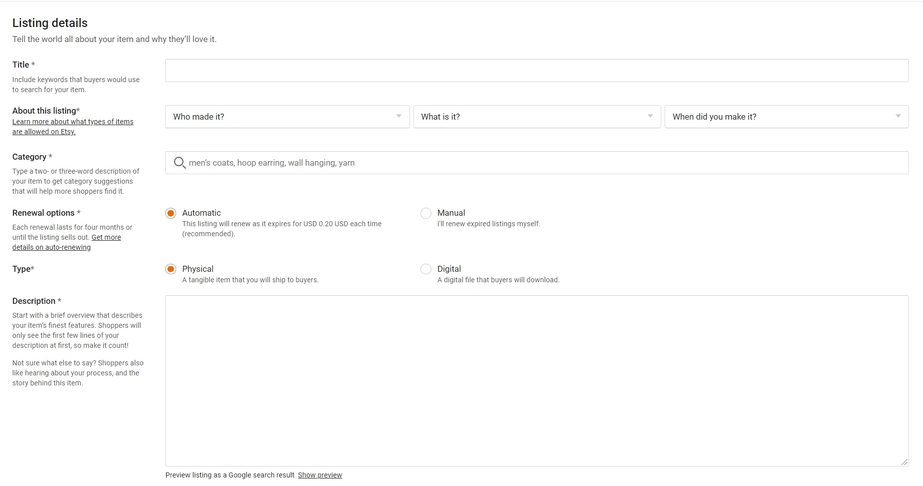Open 'Get more details on auto-renewing' link
The height and width of the screenshot is (486, 923).
(67, 242)
